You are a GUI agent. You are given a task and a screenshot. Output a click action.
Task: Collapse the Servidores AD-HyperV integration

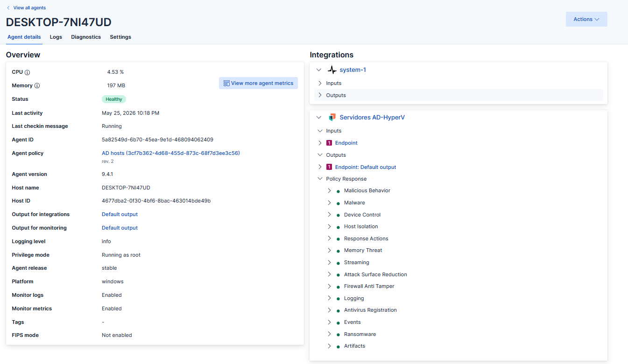[319, 118]
